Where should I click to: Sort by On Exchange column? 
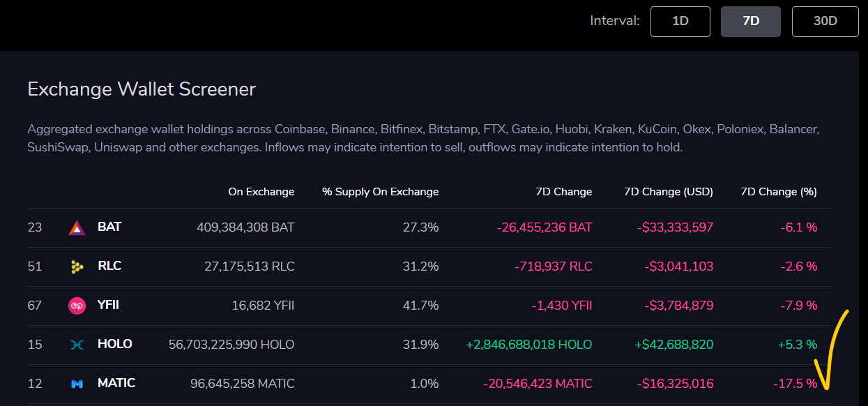(x=261, y=192)
